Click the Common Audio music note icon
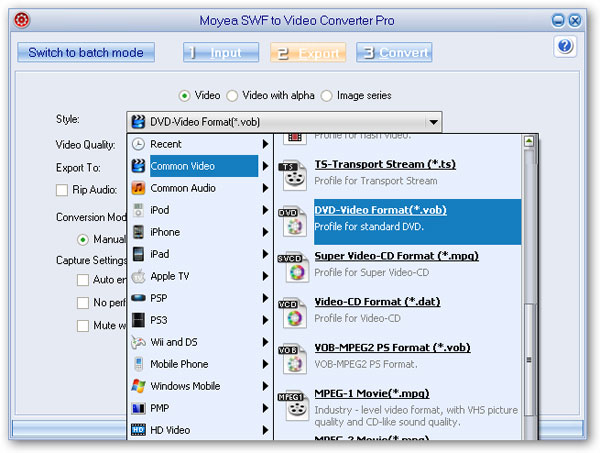Image resolution: width=600 pixels, height=453 pixels. pyautogui.click(x=138, y=188)
